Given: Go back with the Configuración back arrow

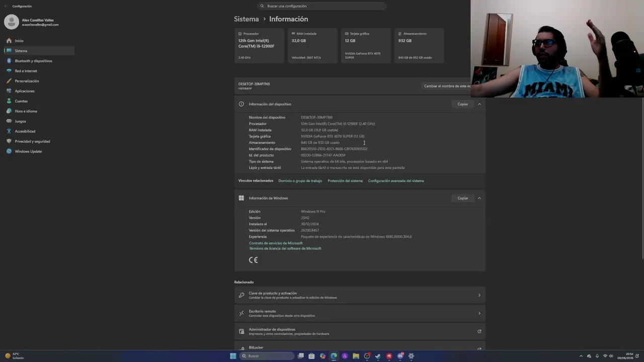Looking at the screenshot, I should coord(6,6).
